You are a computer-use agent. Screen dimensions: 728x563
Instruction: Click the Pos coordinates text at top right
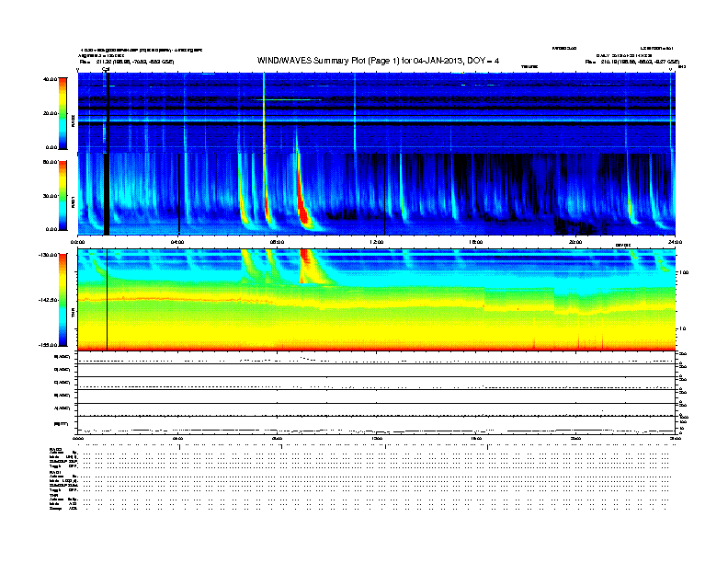pyautogui.click(x=631, y=62)
